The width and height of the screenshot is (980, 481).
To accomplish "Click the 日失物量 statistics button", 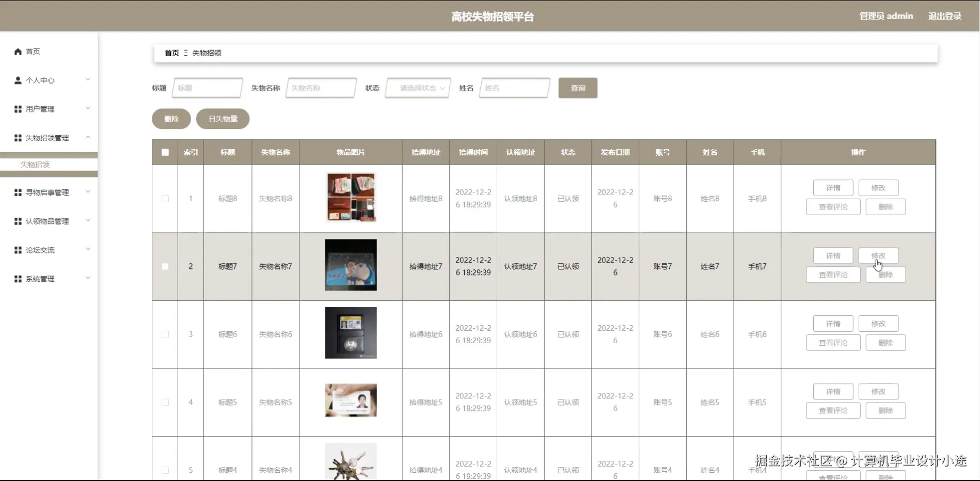I will point(223,119).
